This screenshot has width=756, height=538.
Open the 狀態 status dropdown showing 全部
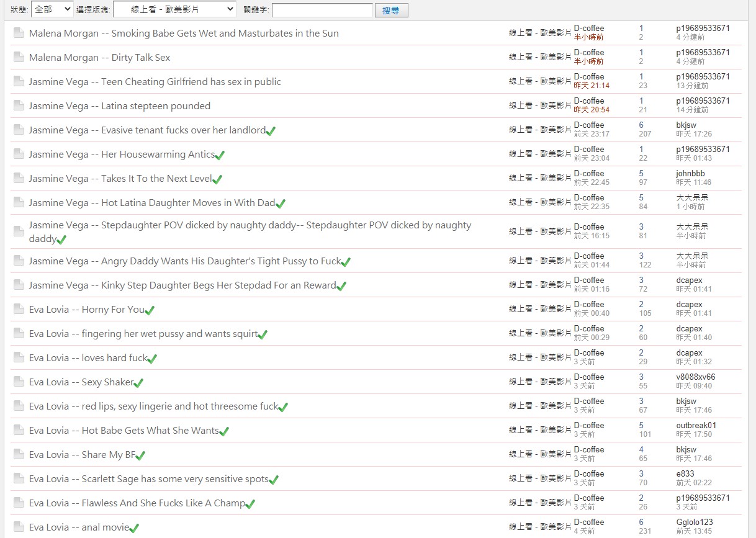point(52,9)
